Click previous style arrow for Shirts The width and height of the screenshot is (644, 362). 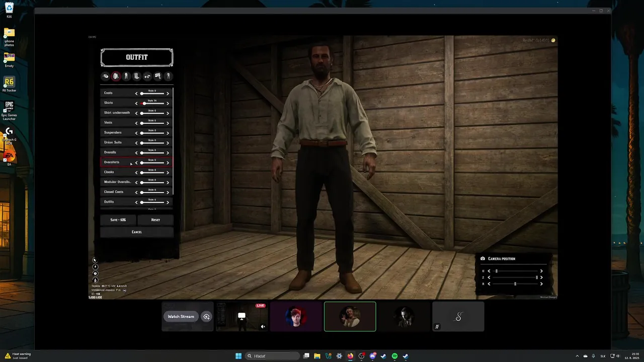point(136,103)
